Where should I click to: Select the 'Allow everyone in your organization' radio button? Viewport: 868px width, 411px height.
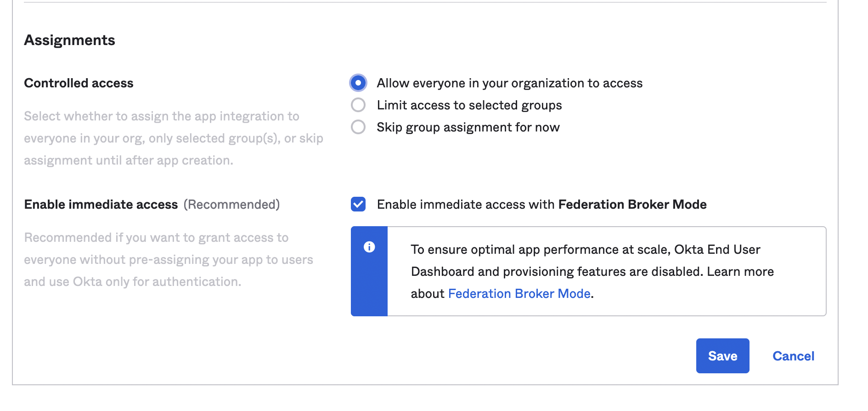[x=358, y=83]
